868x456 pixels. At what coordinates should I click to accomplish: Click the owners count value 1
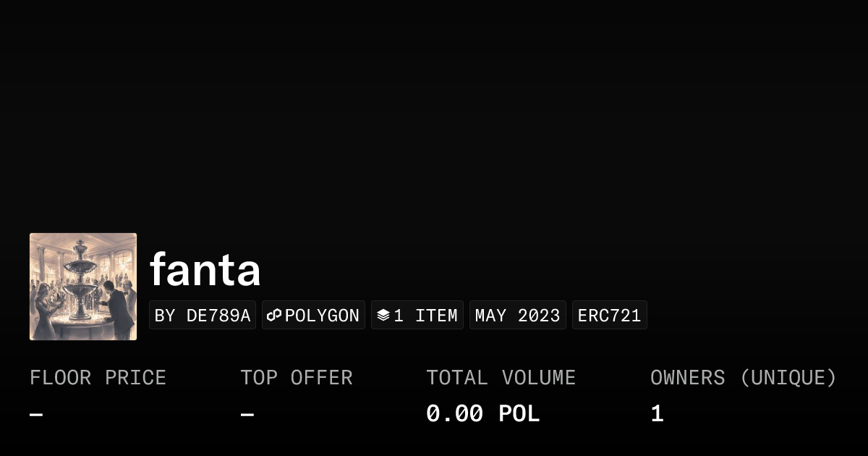(657, 414)
